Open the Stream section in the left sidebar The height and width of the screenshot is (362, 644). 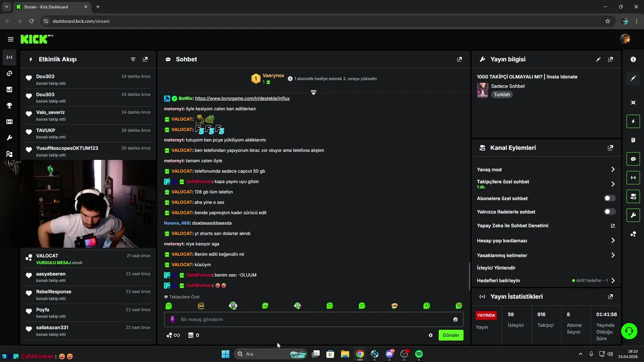click(9, 57)
